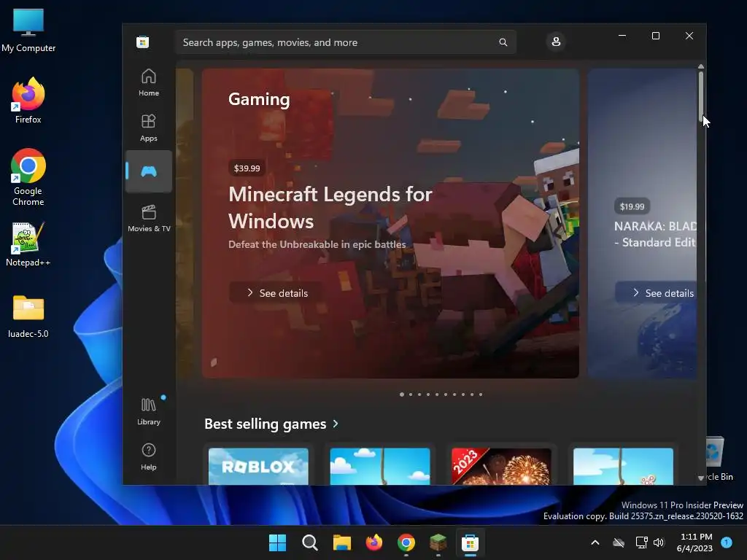747x560 pixels.
Task: Open the Roblox game thumbnail
Action: pos(259,466)
